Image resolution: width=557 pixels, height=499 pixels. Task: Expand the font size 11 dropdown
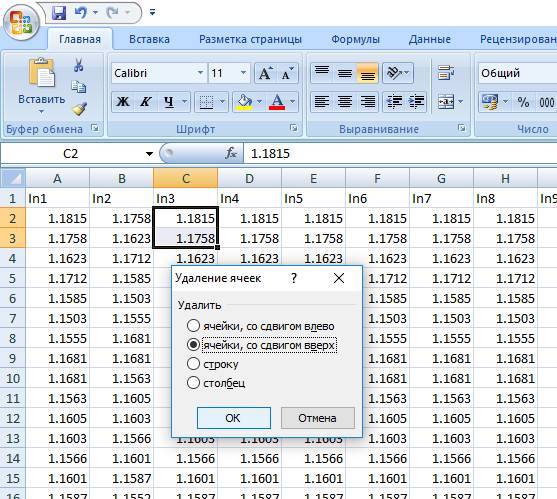point(243,73)
